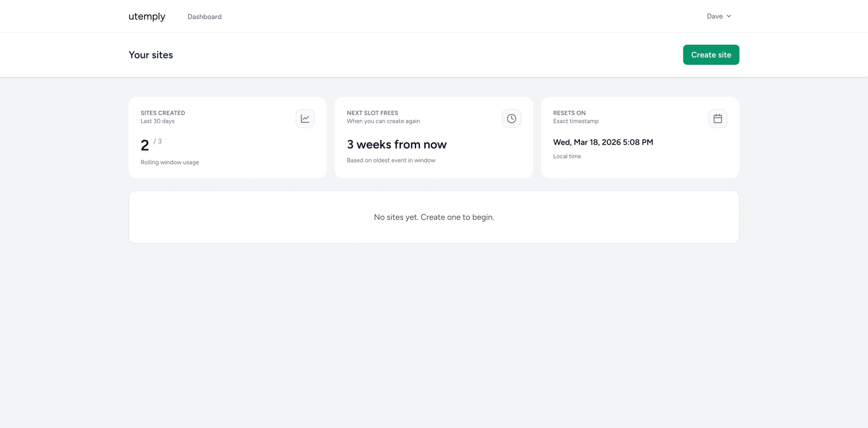Select the Dashboard navigation item

(204, 16)
